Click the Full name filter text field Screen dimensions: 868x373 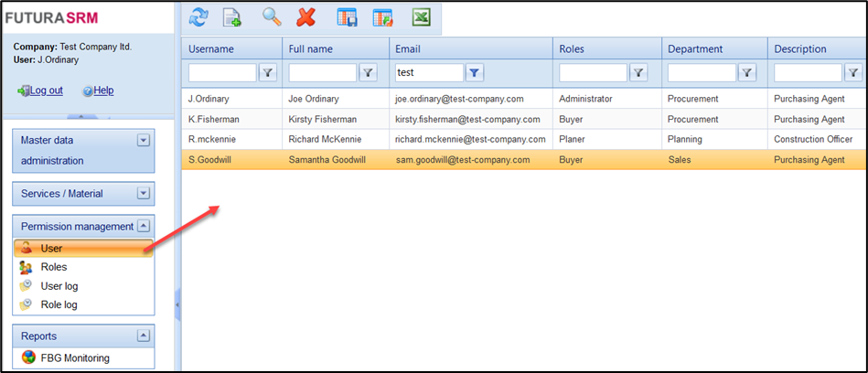322,73
